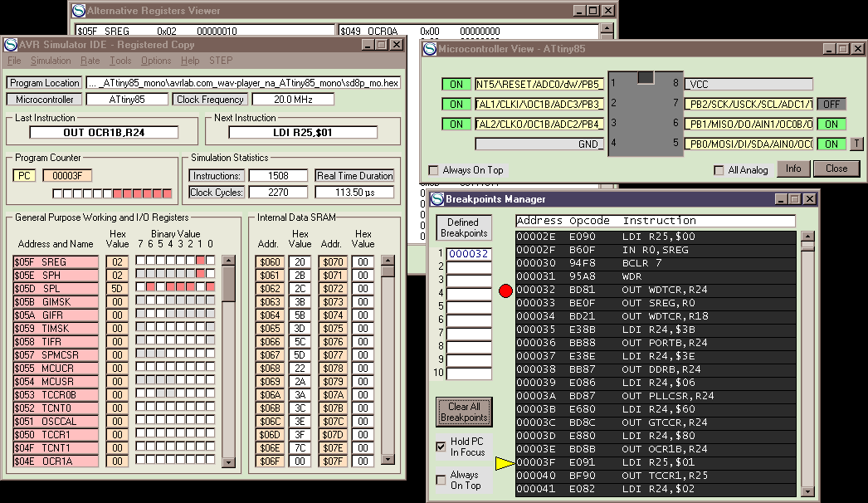This screenshot has height=503, width=868.
Task: Check the All Analog checkbox
Action: (x=719, y=170)
